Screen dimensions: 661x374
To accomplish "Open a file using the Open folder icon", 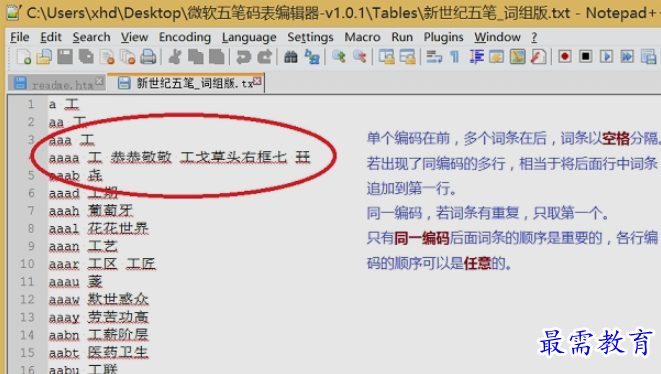I will (x=44, y=57).
